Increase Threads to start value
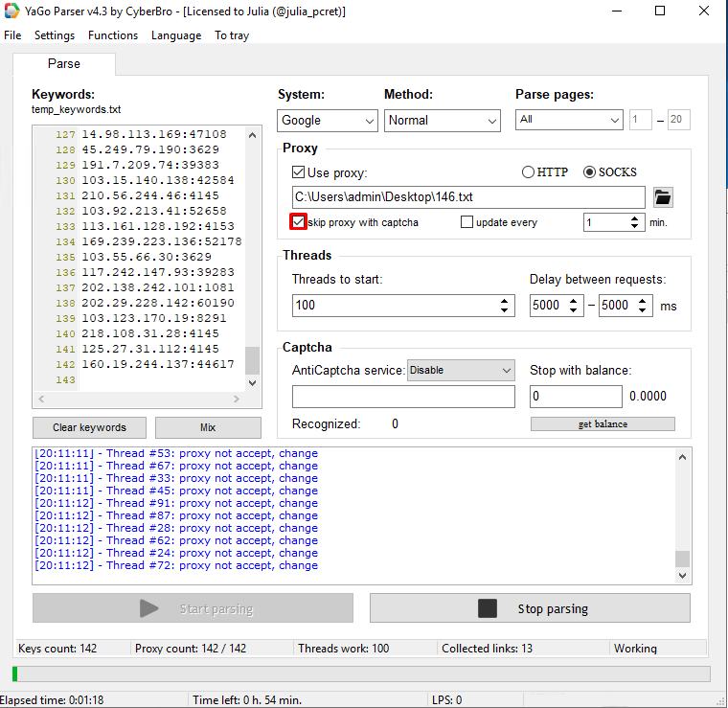The image size is (728, 708). pyautogui.click(x=504, y=301)
